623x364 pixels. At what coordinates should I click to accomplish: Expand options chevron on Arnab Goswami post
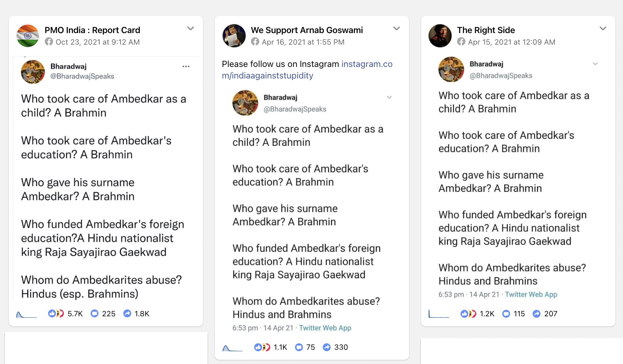pyautogui.click(x=397, y=28)
